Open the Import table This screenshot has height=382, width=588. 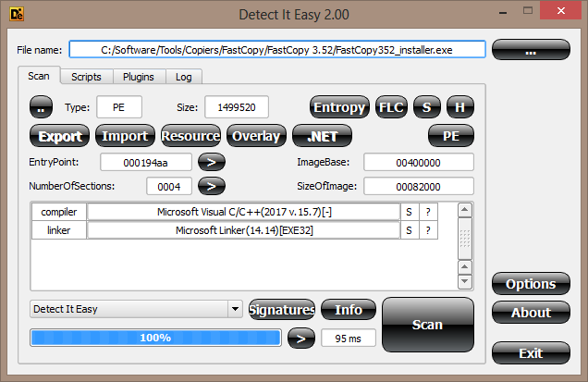pyautogui.click(x=125, y=136)
